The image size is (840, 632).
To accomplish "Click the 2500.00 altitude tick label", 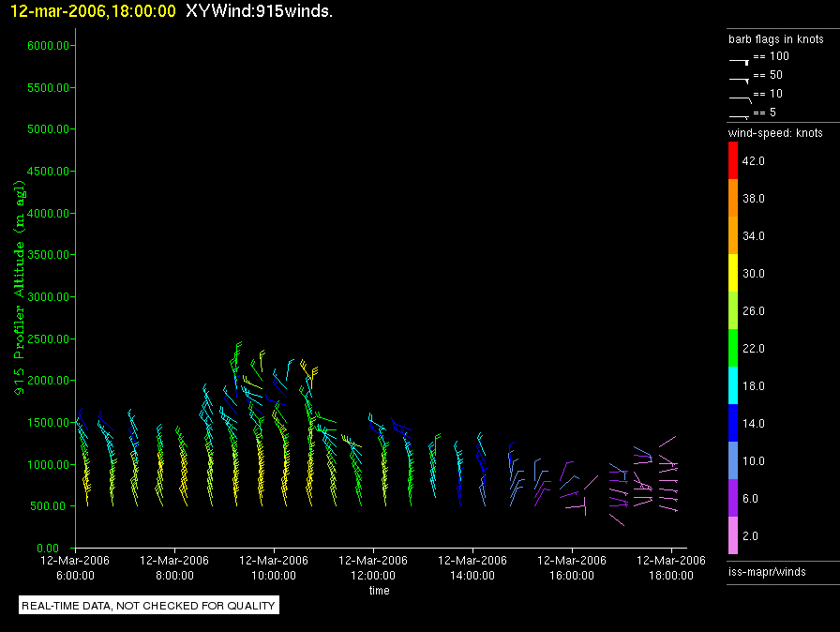I will tap(48, 339).
